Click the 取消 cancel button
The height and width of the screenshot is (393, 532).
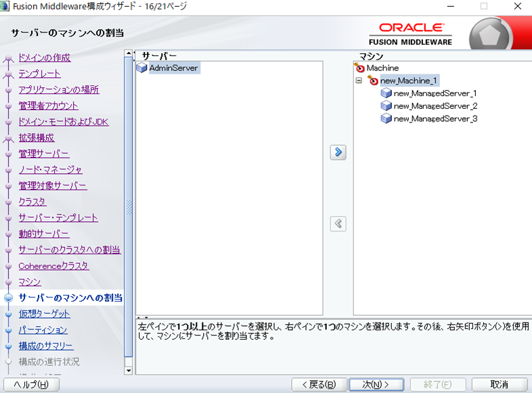tap(499, 384)
